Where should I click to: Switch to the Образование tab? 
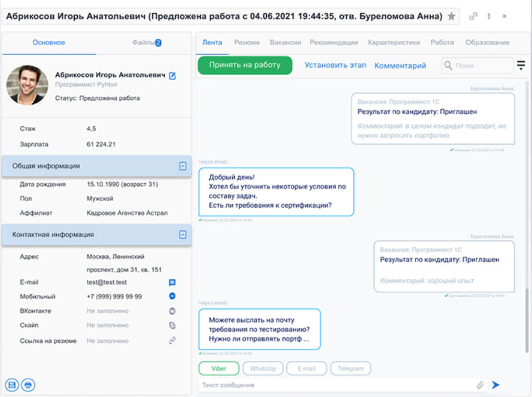click(487, 42)
